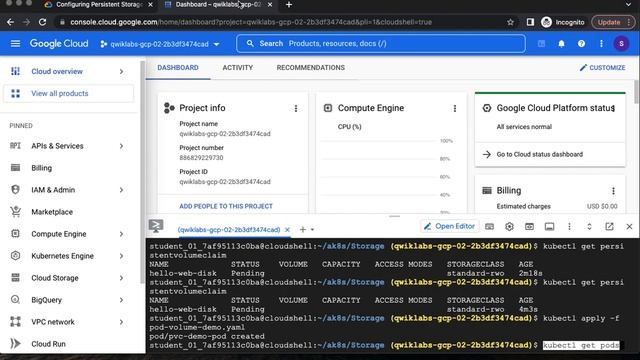Expand the BigQuery submenu

tap(121, 300)
